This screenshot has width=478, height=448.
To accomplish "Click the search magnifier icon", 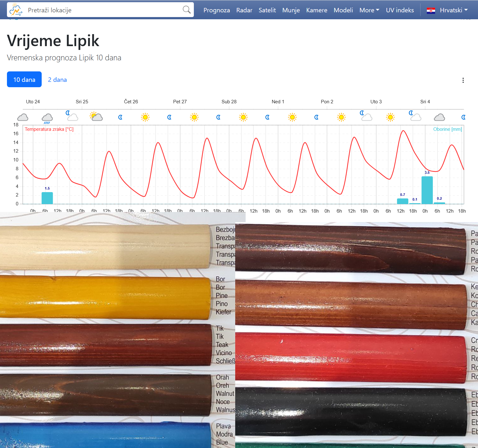I will (187, 10).
